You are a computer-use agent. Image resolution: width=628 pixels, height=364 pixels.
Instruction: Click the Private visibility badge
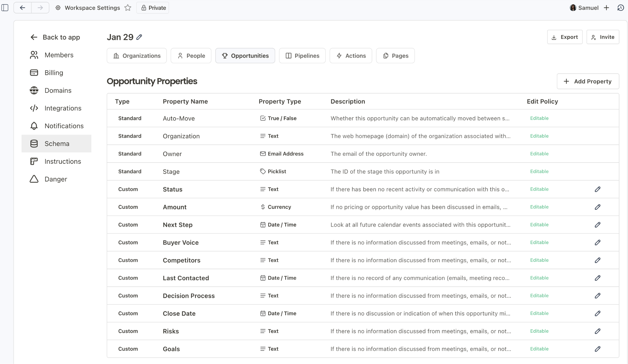[x=153, y=8]
